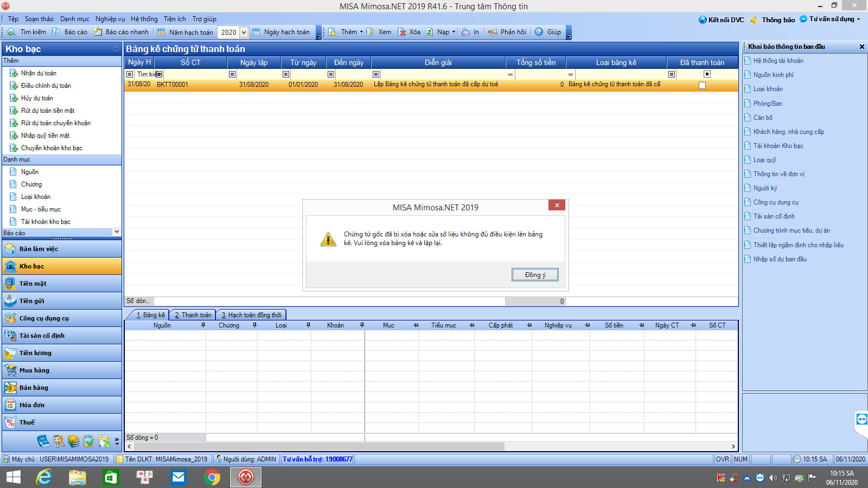Expand Tư vấn sử dụng dropdown
Viewport: 868px width, 488px height.
pos(858,19)
